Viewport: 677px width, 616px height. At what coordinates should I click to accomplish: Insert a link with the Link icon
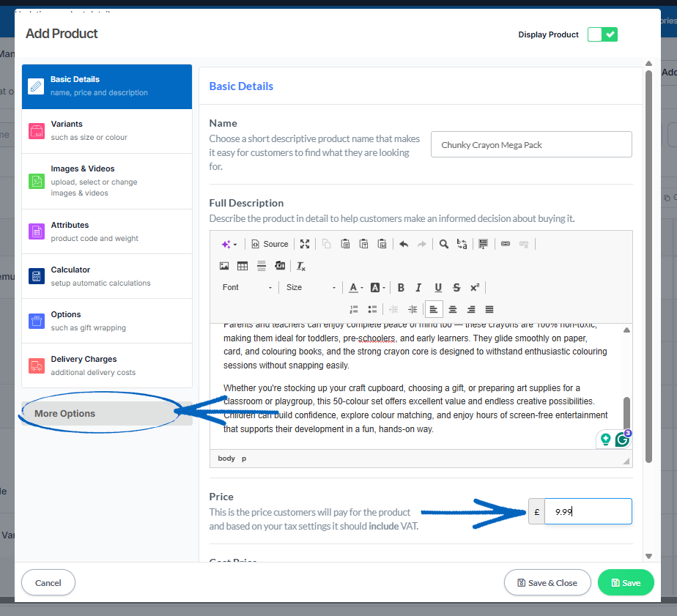[x=505, y=244]
